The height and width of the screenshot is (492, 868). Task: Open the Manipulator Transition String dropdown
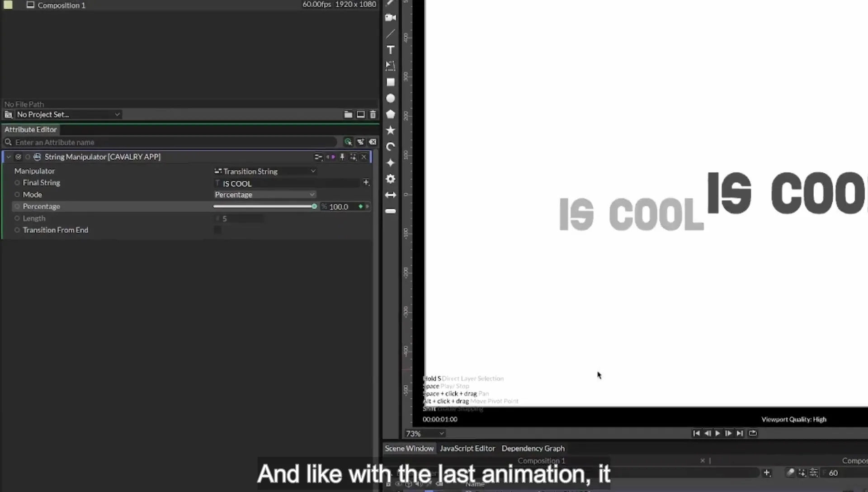[265, 171]
